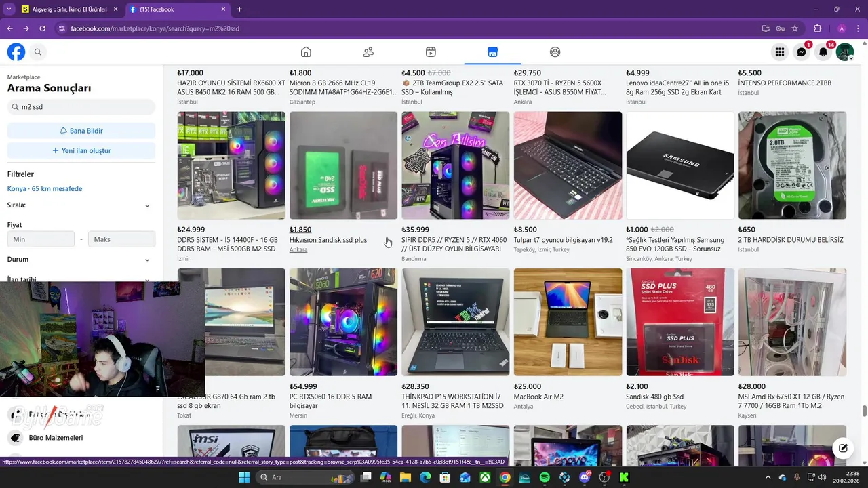Screen dimensions: 868x488
Task: Open the notifications bell
Action: 823,52
